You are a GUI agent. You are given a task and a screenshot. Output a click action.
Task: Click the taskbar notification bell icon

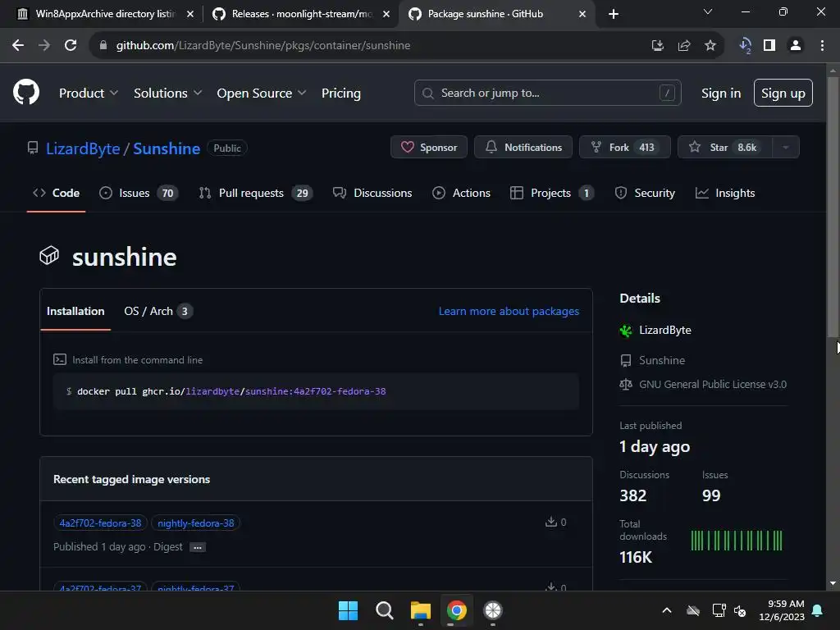[818, 610]
